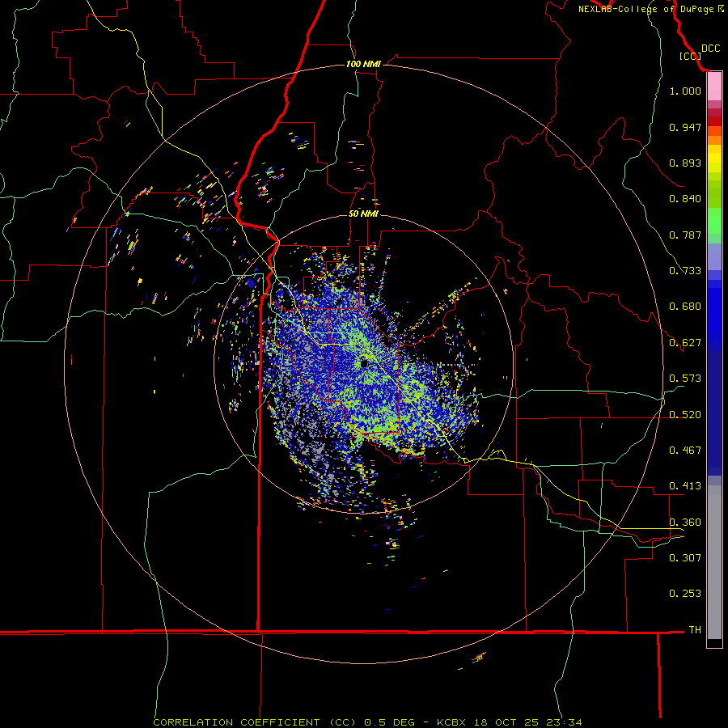Select the 0.573 scale value
728x728 pixels.
click(685, 379)
